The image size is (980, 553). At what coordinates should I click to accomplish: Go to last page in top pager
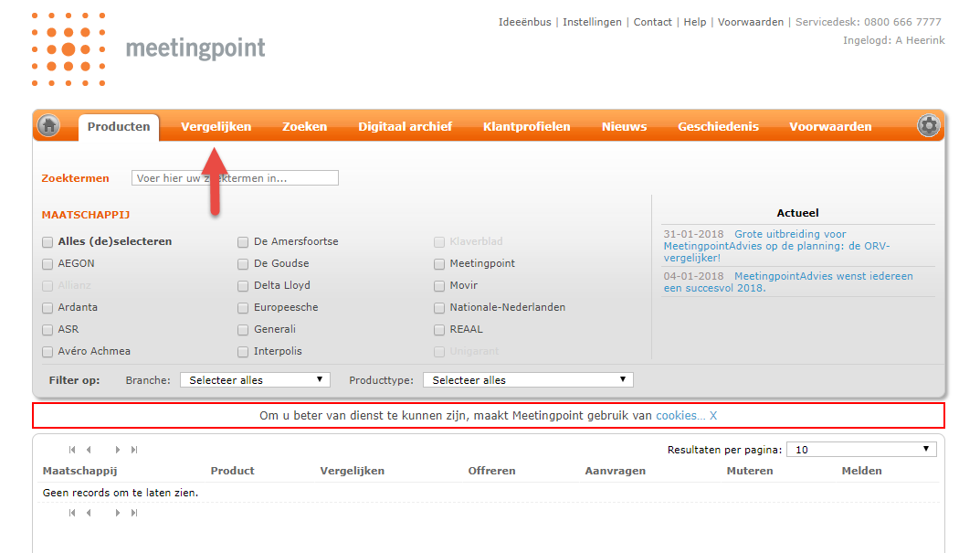click(133, 450)
